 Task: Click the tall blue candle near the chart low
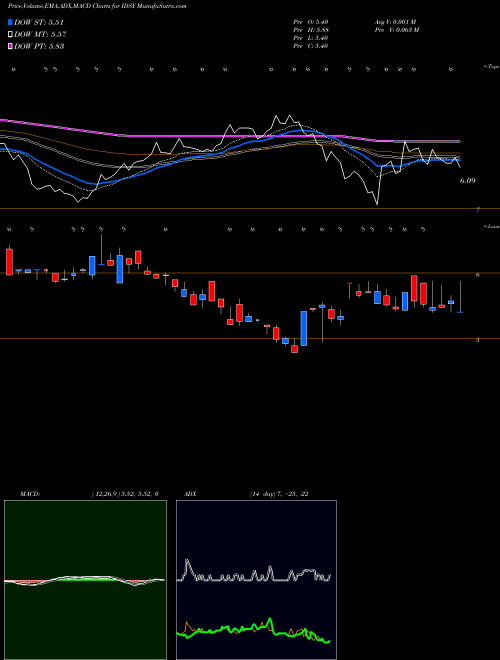tap(303, 328)
